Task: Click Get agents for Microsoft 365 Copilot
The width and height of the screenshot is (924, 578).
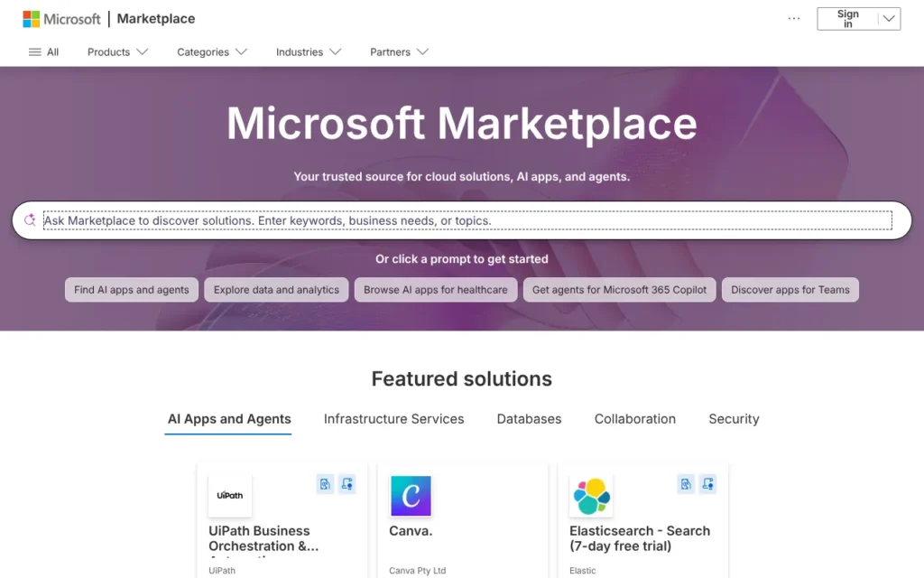Action: [619, 290]
